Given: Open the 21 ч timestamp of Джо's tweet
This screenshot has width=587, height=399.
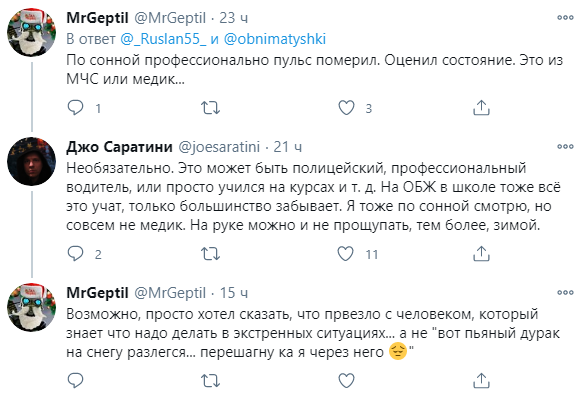Looking at the screenshot, I should (288, 147).
